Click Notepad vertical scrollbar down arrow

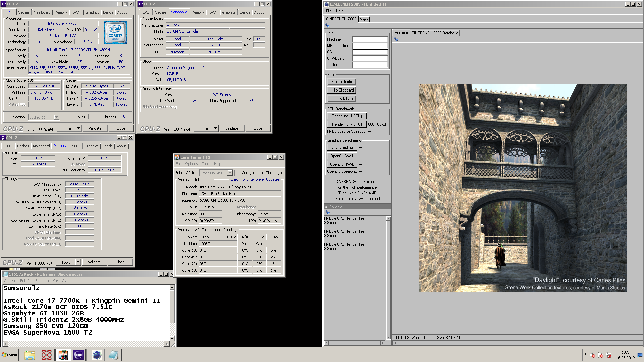pos(172,339)
